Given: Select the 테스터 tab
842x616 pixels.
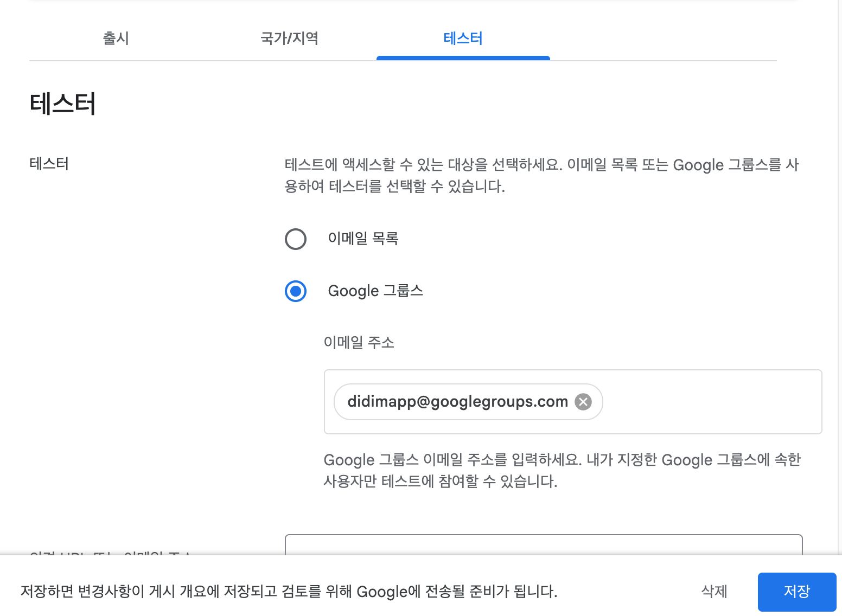Looking at the screenshot, I should point(463,39).
